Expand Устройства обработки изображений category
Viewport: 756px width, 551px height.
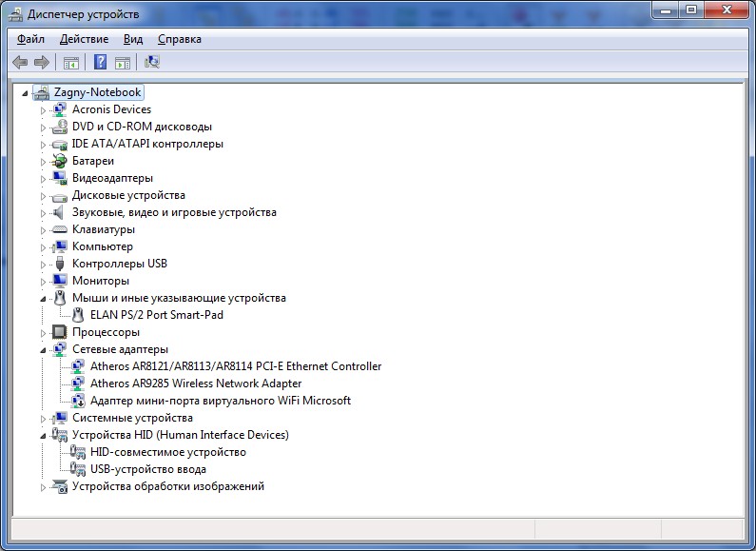point(43,487)
